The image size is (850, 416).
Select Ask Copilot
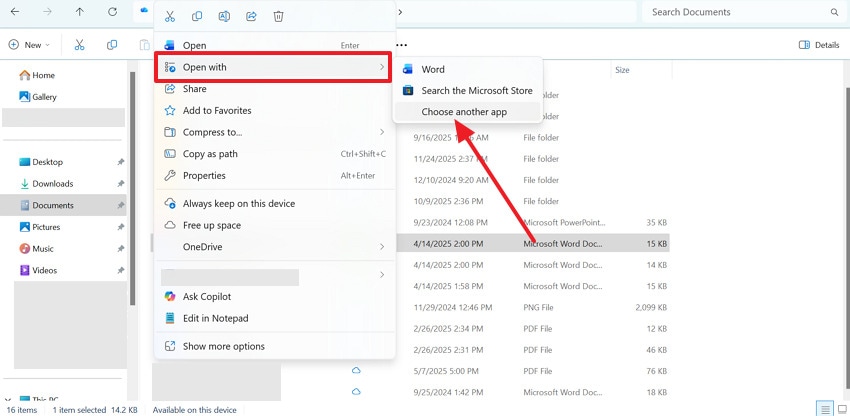275,297
